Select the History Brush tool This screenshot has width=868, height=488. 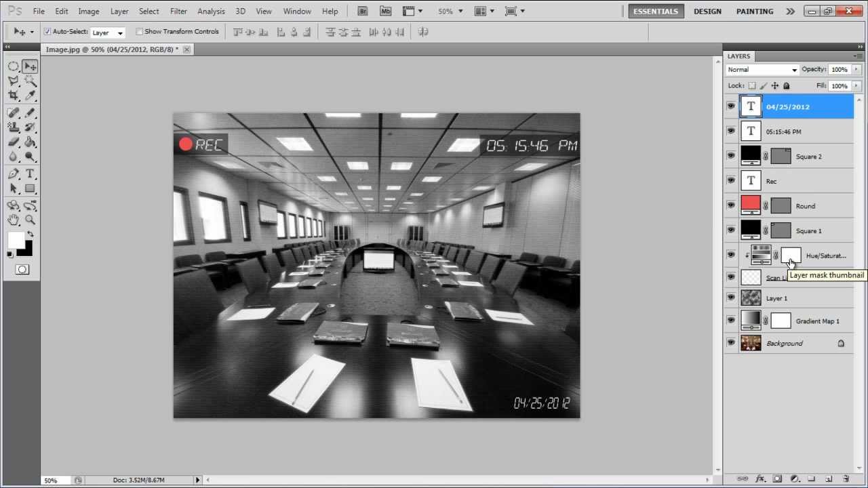point(30,127)
